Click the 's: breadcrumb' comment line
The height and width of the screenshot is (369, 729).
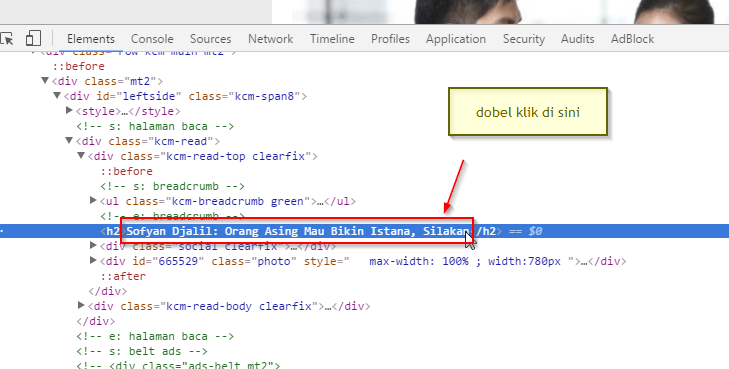[x=172, y=186]
